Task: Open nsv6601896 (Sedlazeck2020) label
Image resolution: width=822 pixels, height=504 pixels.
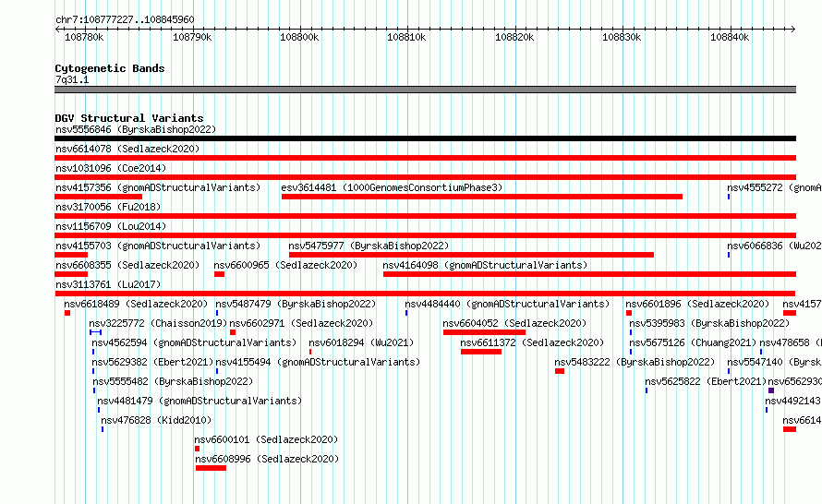Action: click(697, 304)
